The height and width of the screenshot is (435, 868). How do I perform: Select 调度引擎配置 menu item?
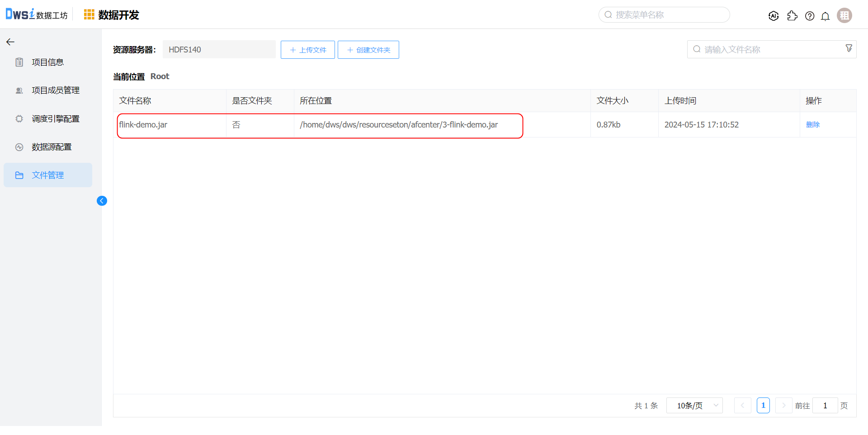[x=55, y=119]
